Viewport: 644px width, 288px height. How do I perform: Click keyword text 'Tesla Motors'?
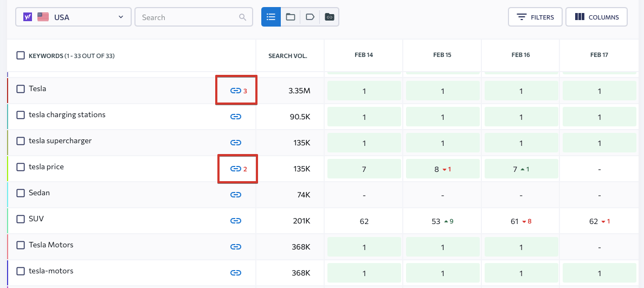[x=51, y=245]
